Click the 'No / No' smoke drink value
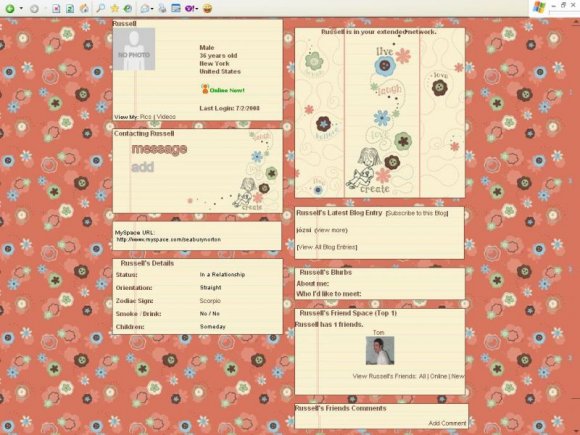This screenshot has height=435, width=580. click(x=210, y=314)
